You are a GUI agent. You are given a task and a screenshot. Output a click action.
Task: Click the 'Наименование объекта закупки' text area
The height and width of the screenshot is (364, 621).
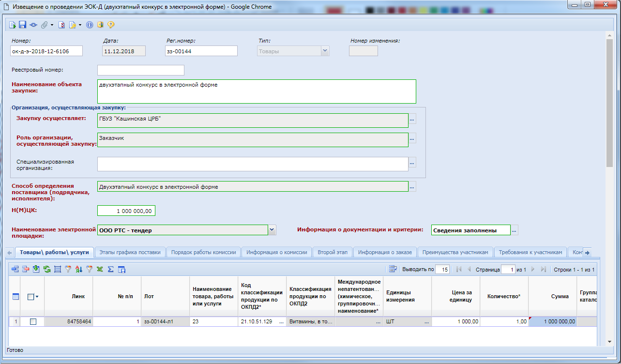pos(257,91)
